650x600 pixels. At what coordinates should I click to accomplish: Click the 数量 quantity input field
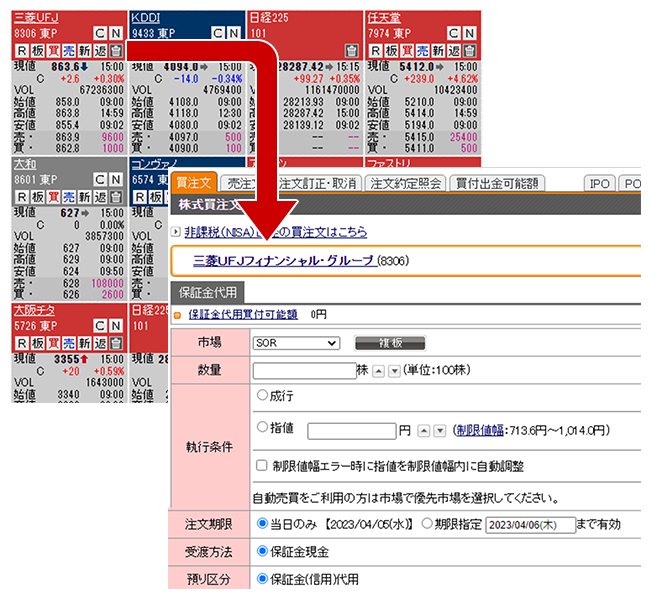tap(305, 371)
